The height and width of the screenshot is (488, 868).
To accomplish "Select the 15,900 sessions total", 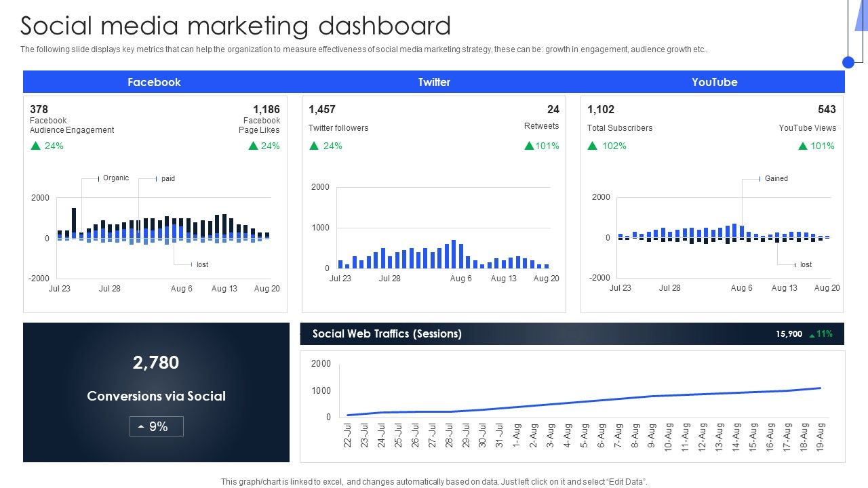I will coord(789,334).
